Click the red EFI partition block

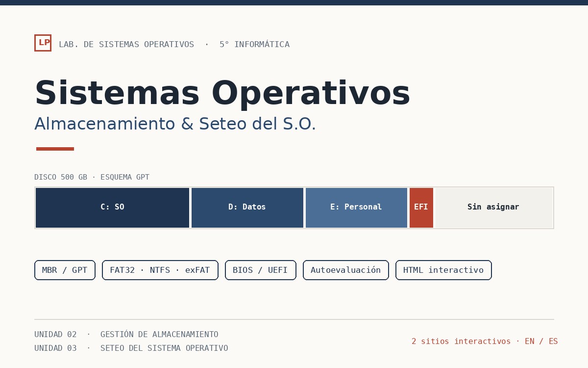pyautogui.click(x=421, y=208)
